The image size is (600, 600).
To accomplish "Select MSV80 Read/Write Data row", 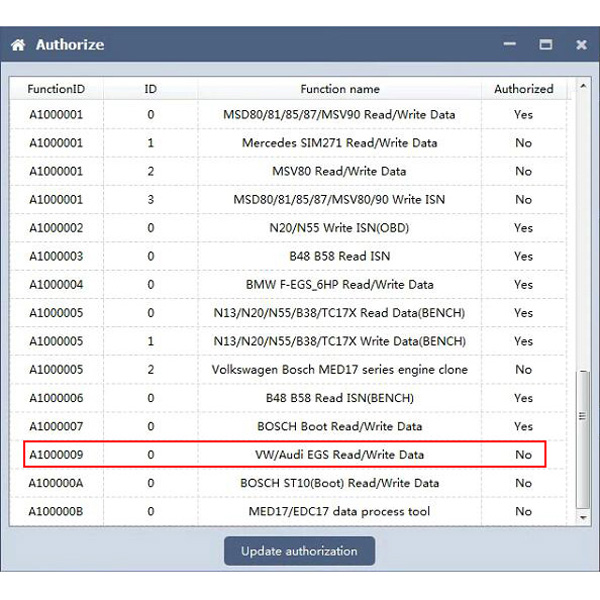I will [288, 171].
